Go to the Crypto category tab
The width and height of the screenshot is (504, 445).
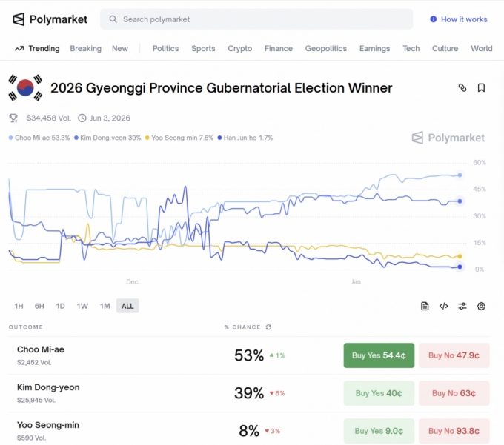point(239,48)
